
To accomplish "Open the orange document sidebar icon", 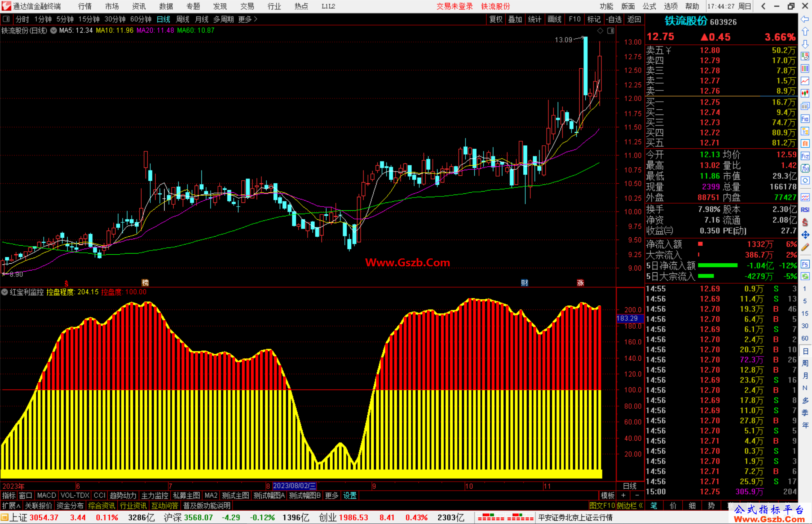I will pyautogui.click(x=805, y=144).
